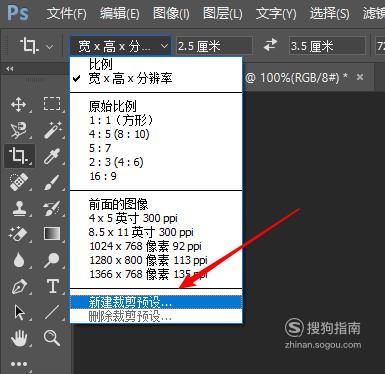Select the Clone Stamp tool
Screen dimensions: 385x374
[x=19, y=208]
